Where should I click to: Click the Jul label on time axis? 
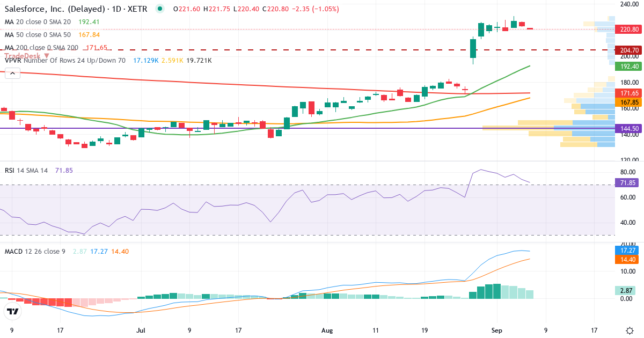coord(141,330)
